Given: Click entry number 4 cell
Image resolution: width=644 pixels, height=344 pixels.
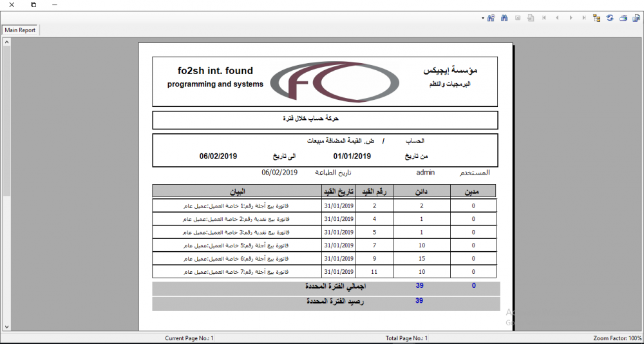Looking at the screenshot, I should tap(374, 219).
